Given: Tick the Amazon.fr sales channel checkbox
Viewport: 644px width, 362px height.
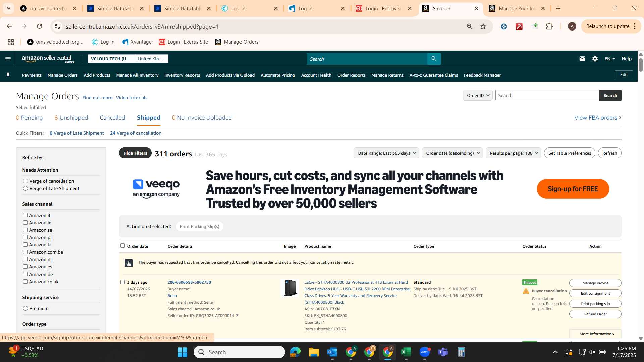Looking at the screenshot, I should point(25,245).
